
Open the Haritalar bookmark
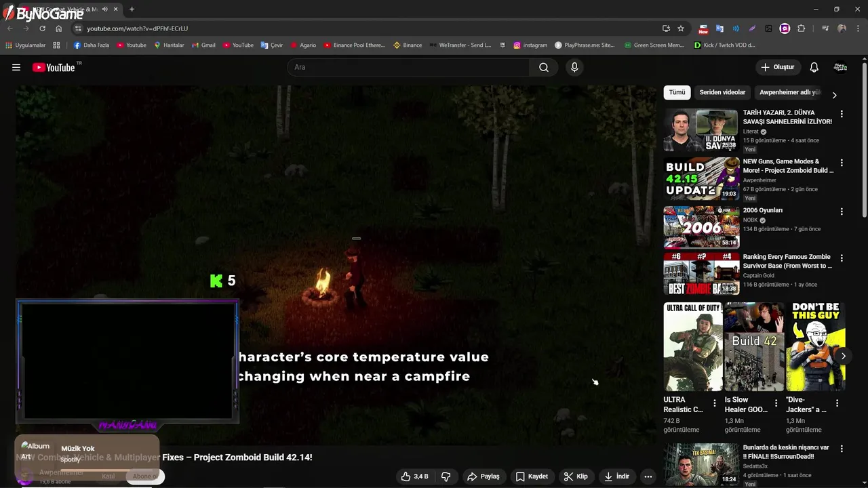(169, 45)
